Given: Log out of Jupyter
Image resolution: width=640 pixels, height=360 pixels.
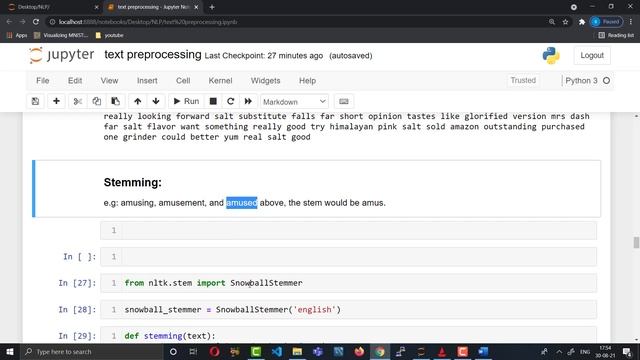Looking at the screenshot, I should click(x=592, y=56).
